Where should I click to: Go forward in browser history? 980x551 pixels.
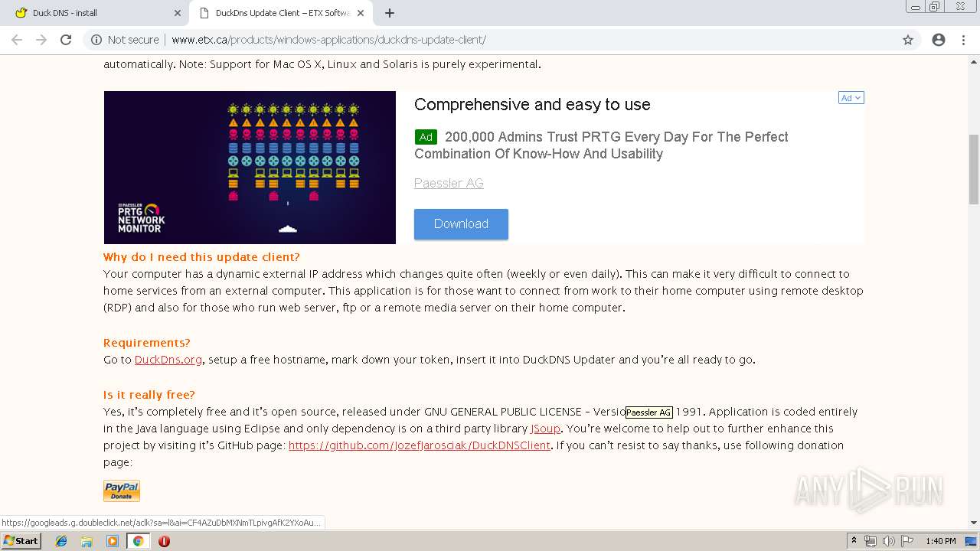41,40
